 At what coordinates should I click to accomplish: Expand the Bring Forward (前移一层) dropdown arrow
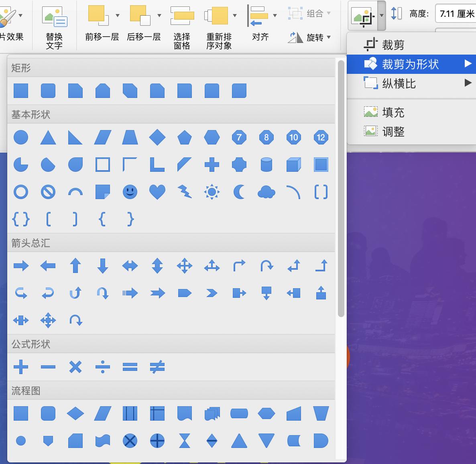pos(118,15)
